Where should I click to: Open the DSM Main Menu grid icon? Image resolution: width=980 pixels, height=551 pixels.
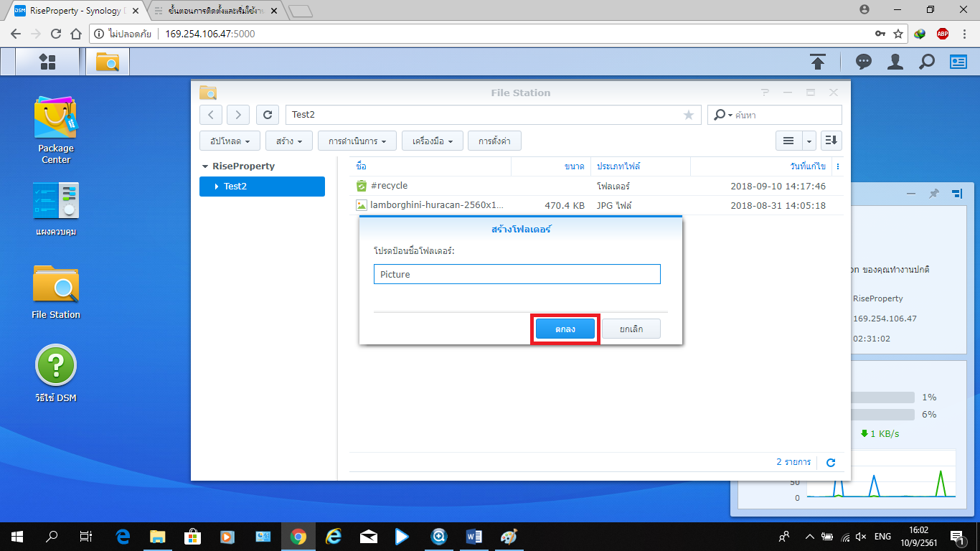click(47, 62)
